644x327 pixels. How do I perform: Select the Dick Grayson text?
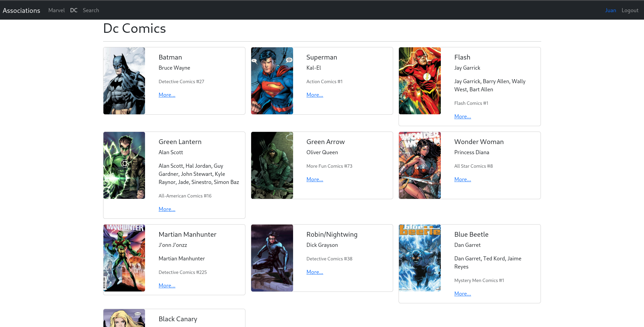coord(322,245)
